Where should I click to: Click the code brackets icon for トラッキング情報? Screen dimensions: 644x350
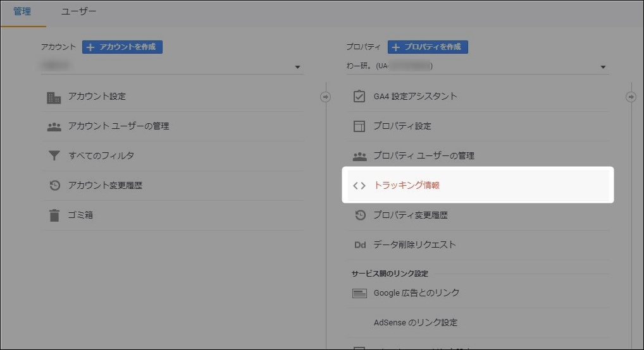point(359,186)
